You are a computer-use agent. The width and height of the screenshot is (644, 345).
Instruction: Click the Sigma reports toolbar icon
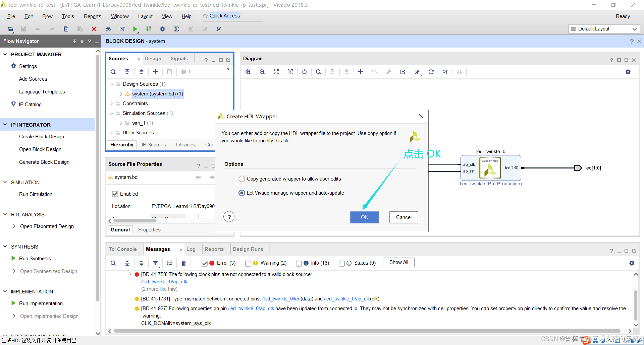176,29
